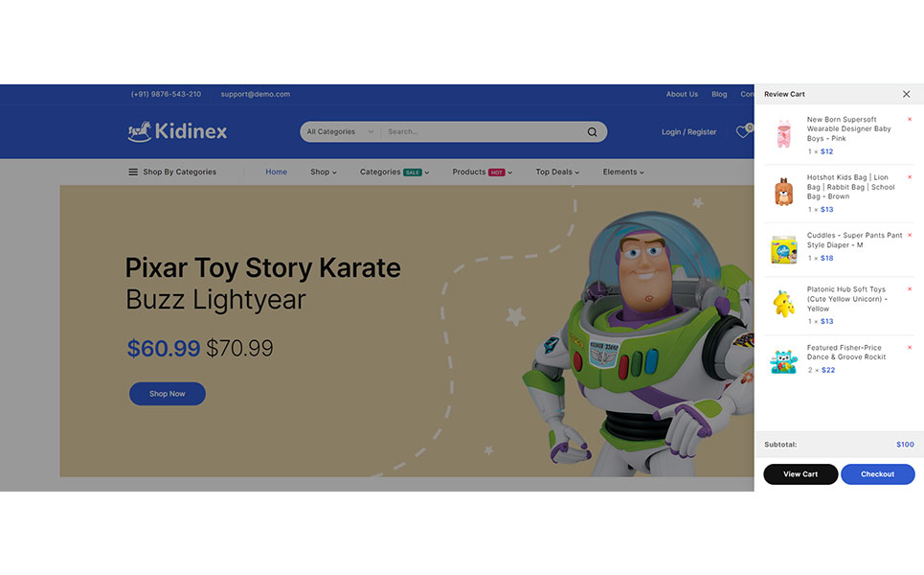Image resolution: width=924 pixels, height=575 pixels.
Task: Expand the Shop menu dropdown
Action: 324,172
